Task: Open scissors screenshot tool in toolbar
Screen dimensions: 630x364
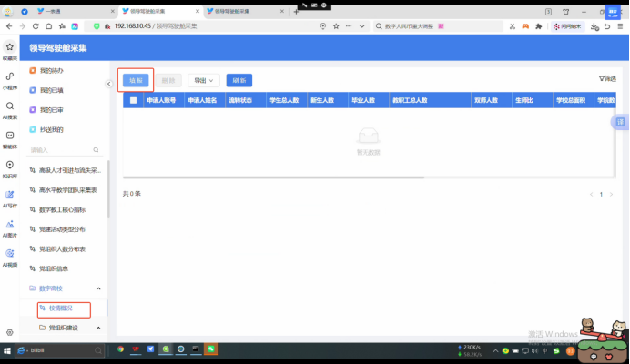Action: [513, 26]
